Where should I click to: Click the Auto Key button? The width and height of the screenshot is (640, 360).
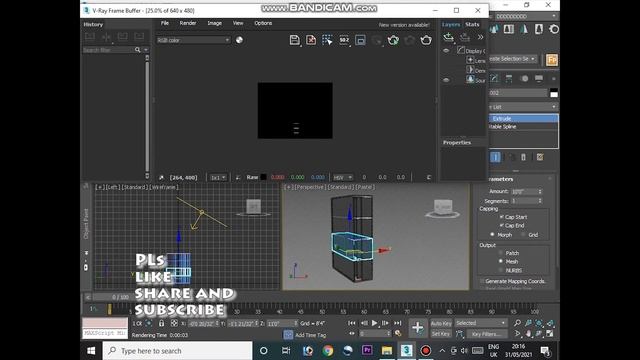441,323
